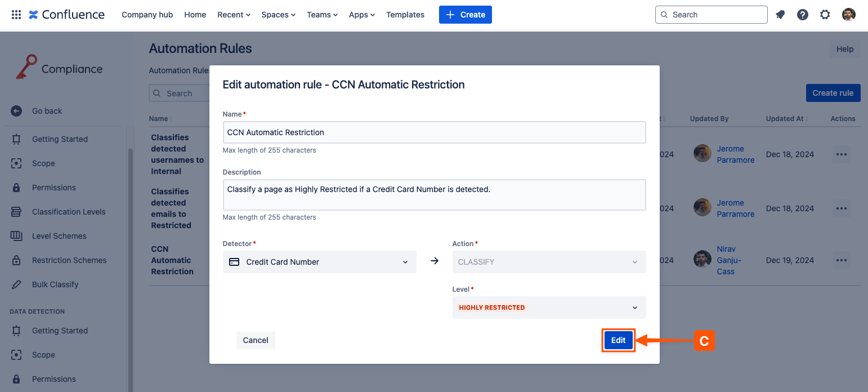
Task: Click the Description text area
Action: pyautogui.click(x=434, y=195)
